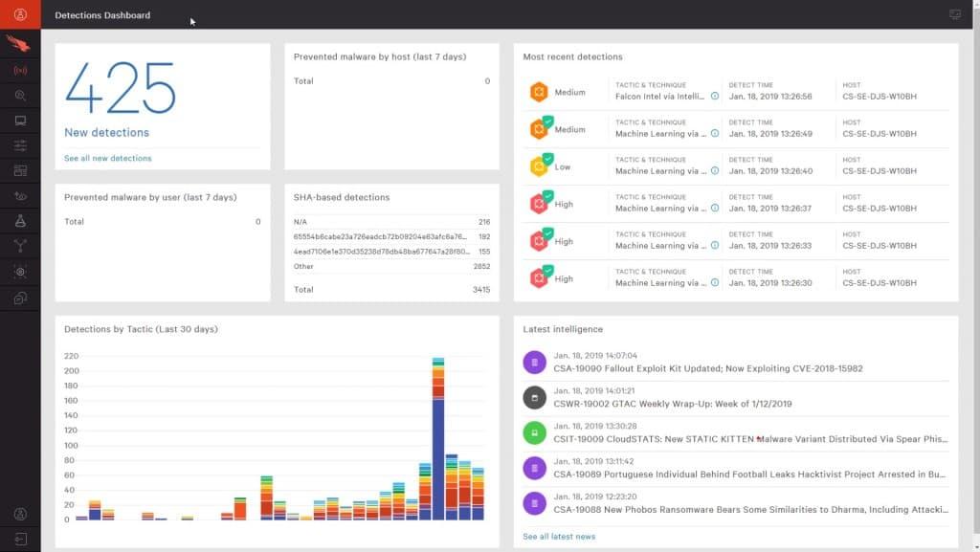Open Investigate using the magnifying glass icon
This screenshot has height=552, width=980.
tap(20, 95)
